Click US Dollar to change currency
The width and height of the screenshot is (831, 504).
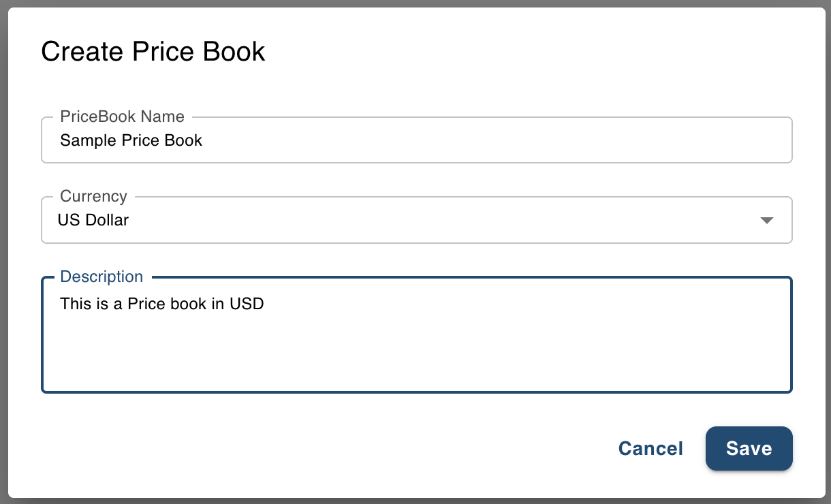(x=93, y=220)
